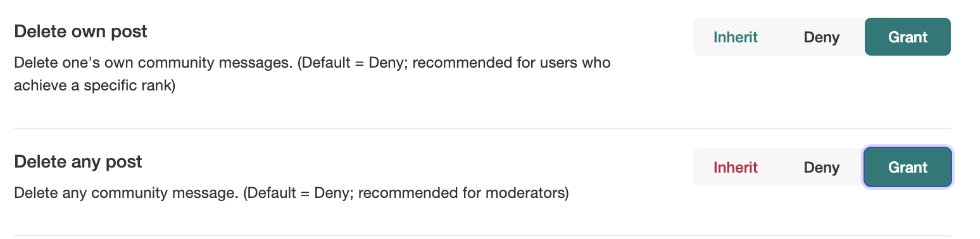Set Delete own post to Deny

click(822, 37)
